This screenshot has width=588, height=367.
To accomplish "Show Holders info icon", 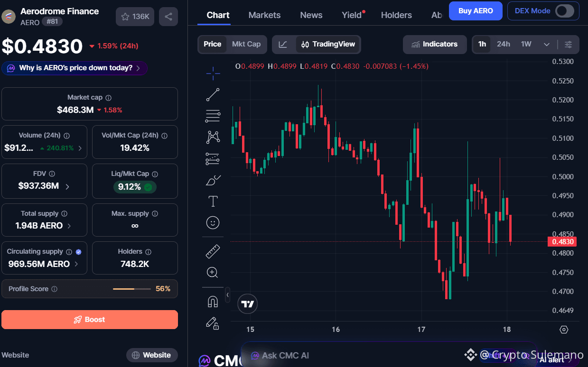I will (x=149, y=252).
